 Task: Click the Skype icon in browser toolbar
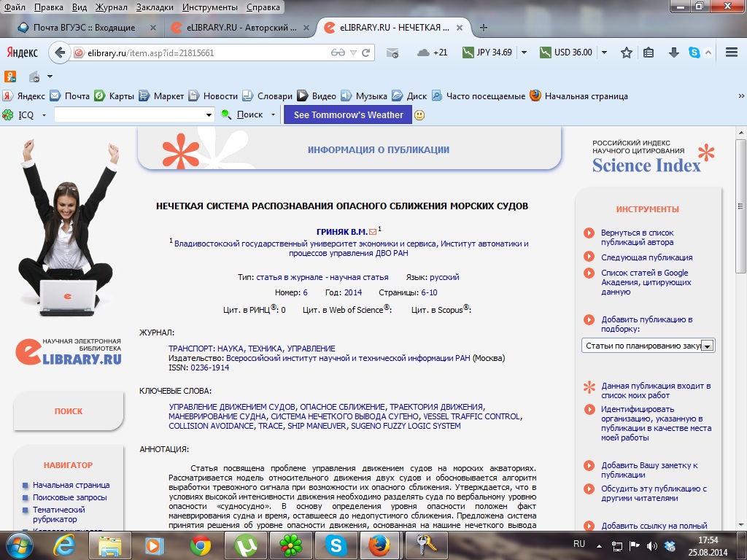click(x=694, y=52)
